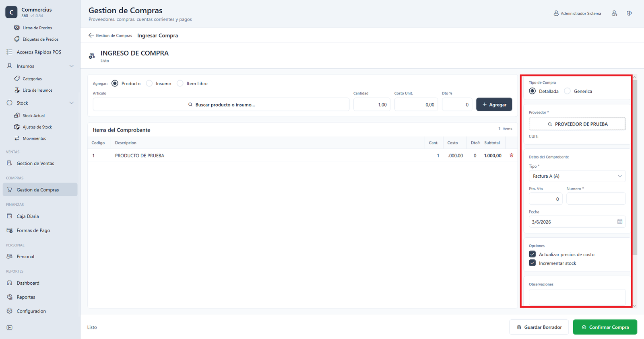Open the Tipo dropdown showing Factura A
This screenshot has height=339, width=644.
pyautogui.click(x=577, y=176)
